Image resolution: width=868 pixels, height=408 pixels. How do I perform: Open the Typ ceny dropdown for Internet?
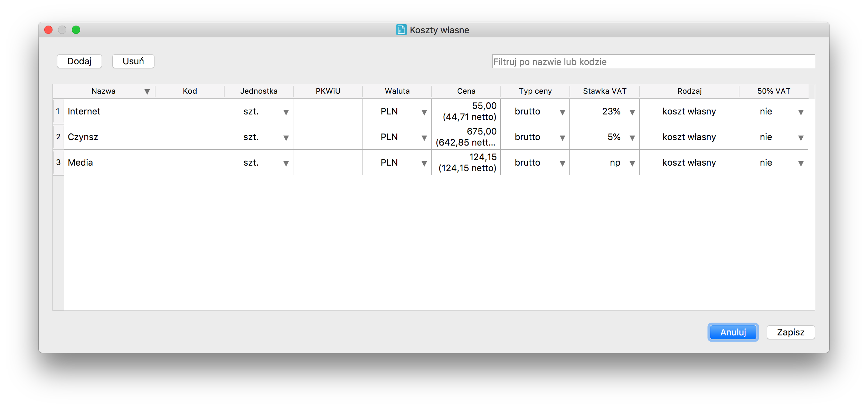point(563,112)
